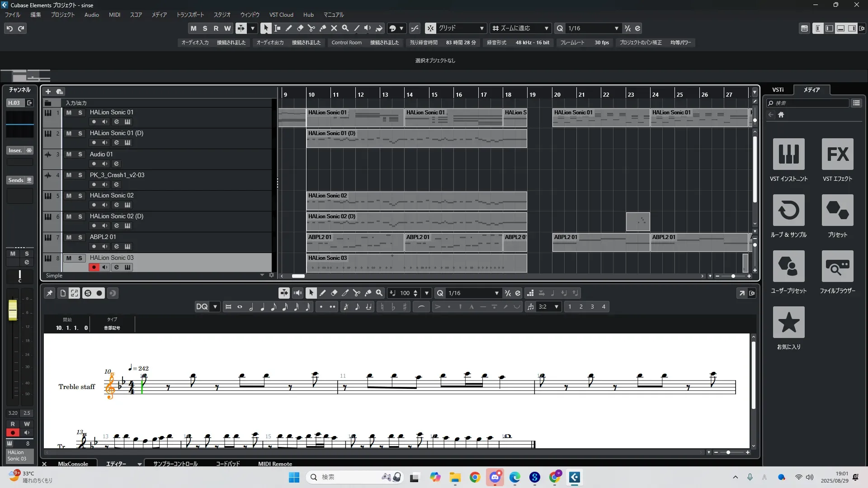Open the 1/16 quantize preset dropdown

616,28
